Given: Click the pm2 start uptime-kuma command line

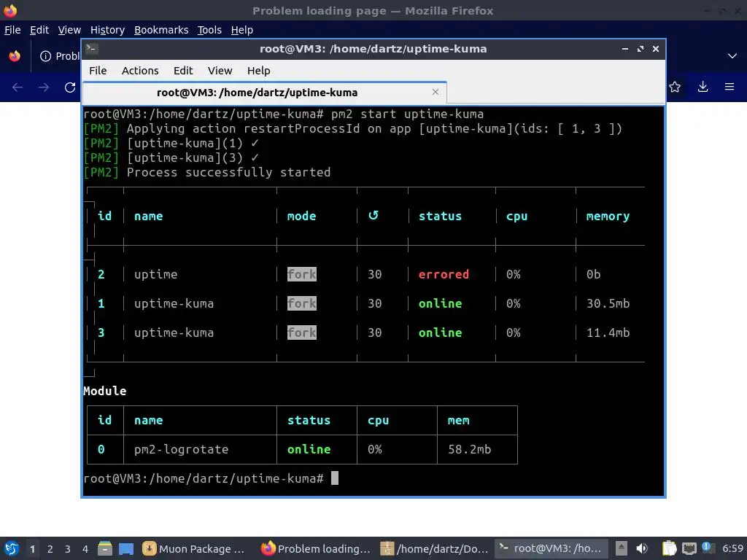Looking at the screenshot, I should pyautogui.click(x=284, y=114).
